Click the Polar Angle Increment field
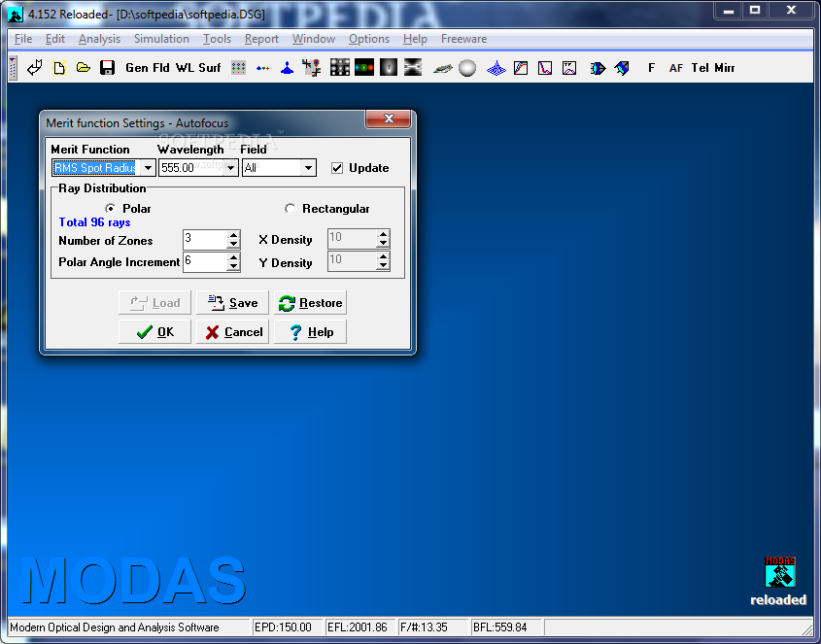821x644 pixels. [205, 262]
